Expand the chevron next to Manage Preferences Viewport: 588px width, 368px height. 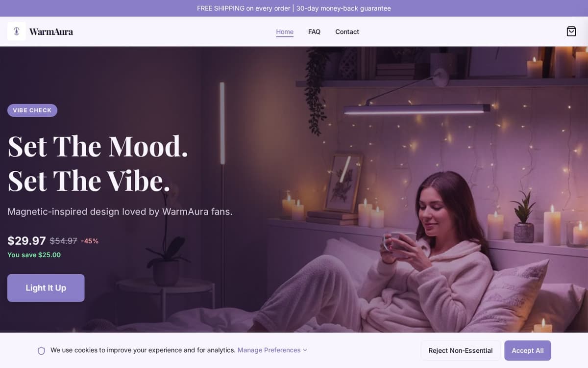point(305,350)
